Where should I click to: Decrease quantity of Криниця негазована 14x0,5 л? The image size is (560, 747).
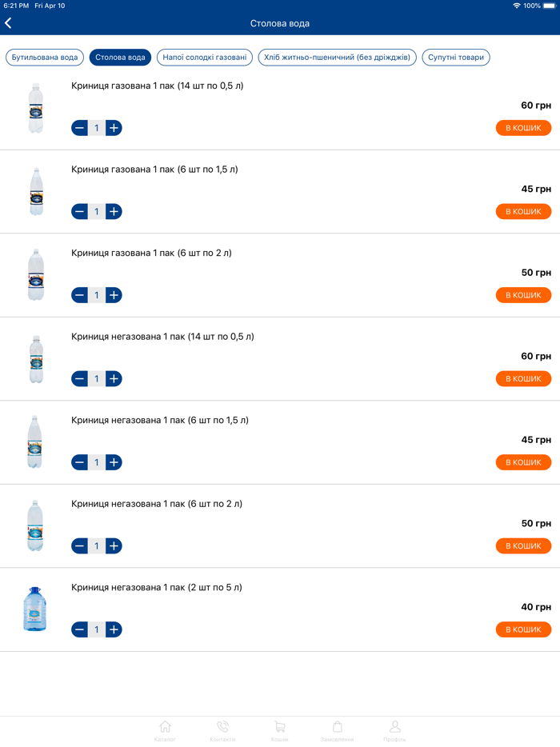coord(79,378)
